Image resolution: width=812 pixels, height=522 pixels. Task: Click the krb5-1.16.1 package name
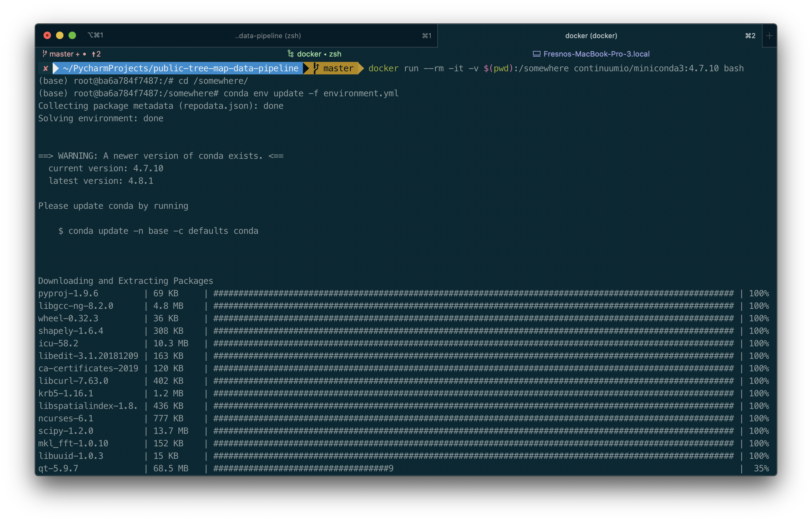65,394
